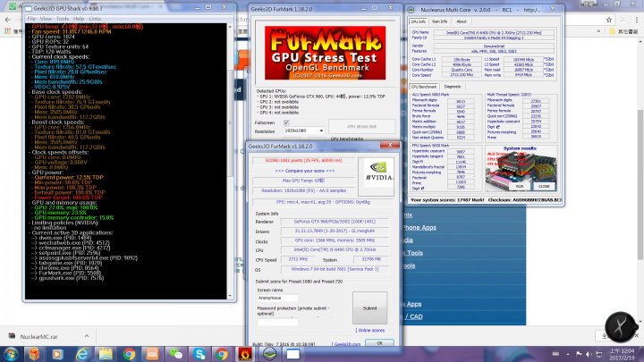Image resolution: width=644 pixels, height=362 pixels.
Task: Open the NuclearMC.rar downloaded file
Action: point(39,337)
